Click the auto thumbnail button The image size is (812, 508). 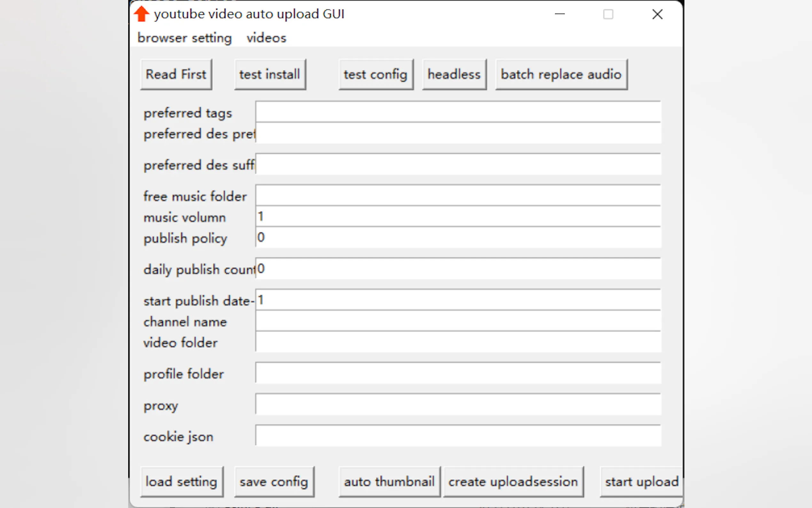(389, 481)
